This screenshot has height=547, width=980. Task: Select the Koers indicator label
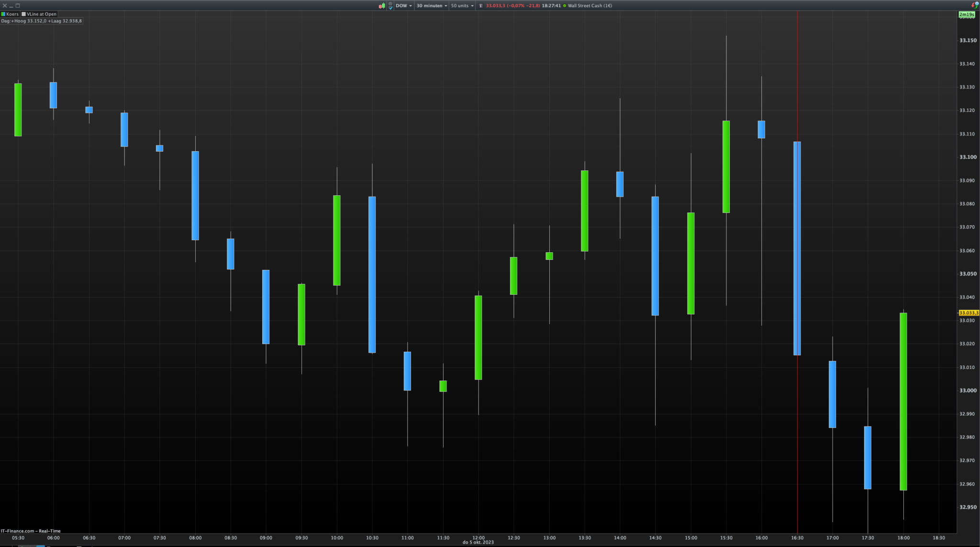pyautogui.click(x=12, y=14)
